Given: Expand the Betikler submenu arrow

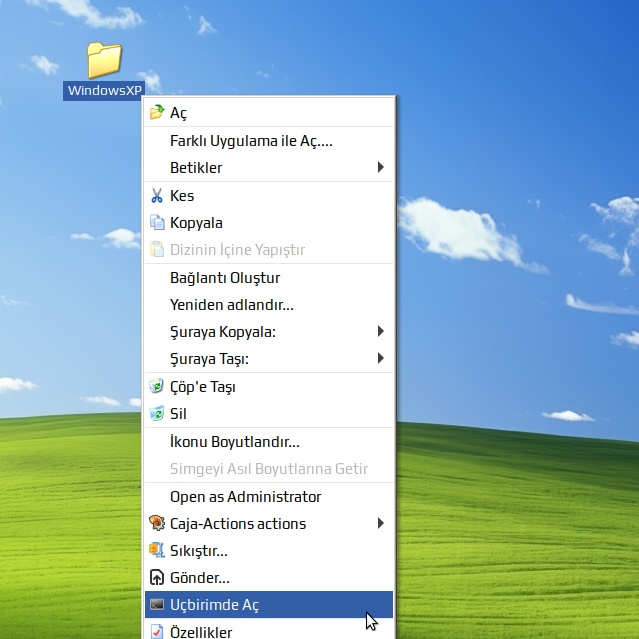Looking at the screenshot, I should [381, 167].
